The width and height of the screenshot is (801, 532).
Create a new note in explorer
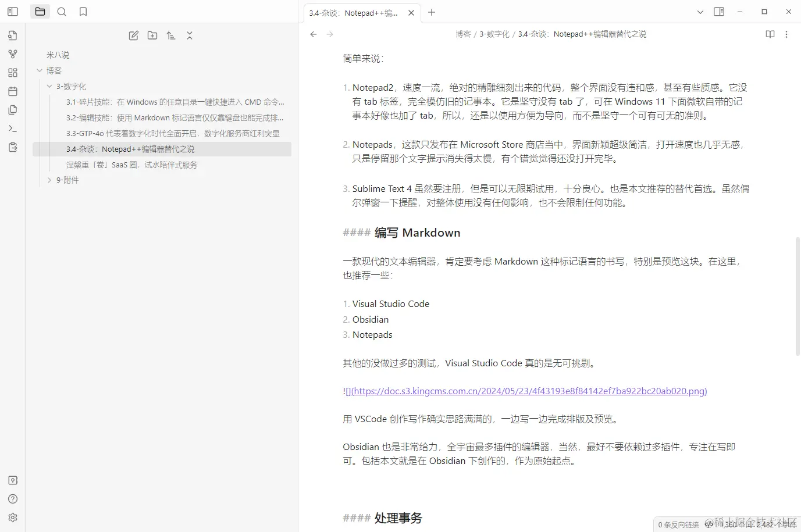(x=134, y=35)
